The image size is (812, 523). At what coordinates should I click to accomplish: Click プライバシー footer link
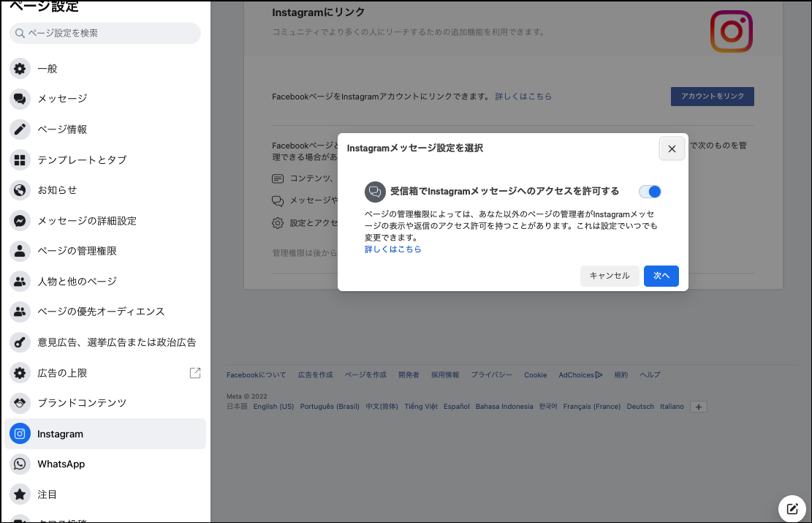tap(491, 375)
